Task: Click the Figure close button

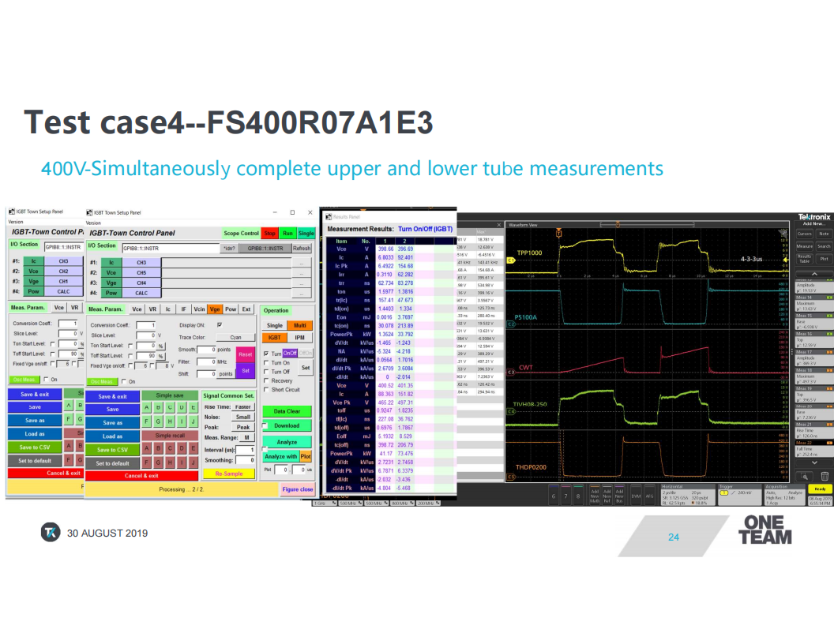Action: tap(297, 489)
